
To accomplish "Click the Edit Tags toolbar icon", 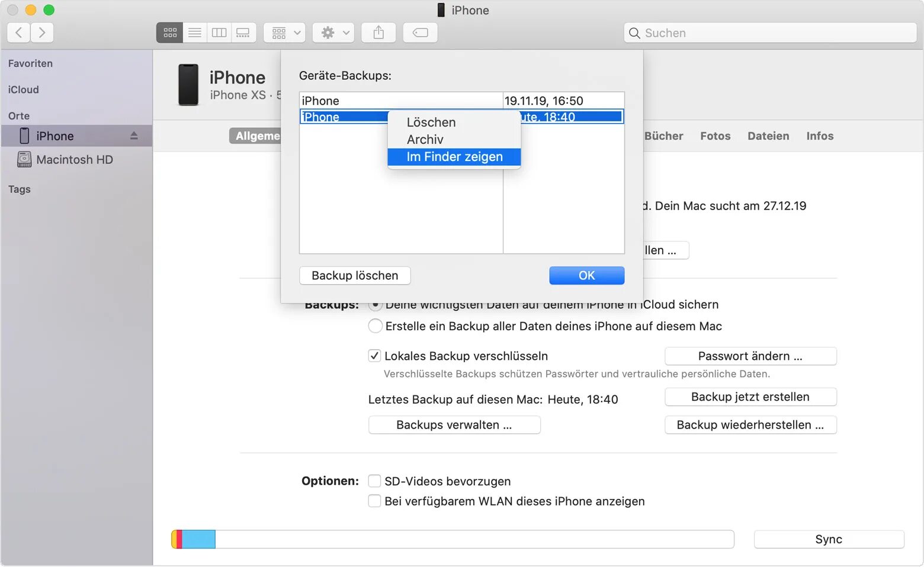I will coord(421,33).
